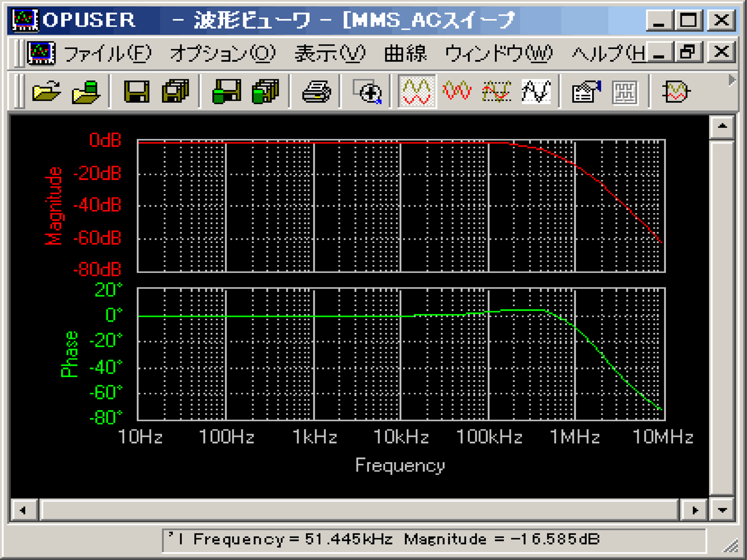This screenshot has height=560, width=747.
Task: Expand the toolbar overflow arrow
Action: click(x=731, y=81)
